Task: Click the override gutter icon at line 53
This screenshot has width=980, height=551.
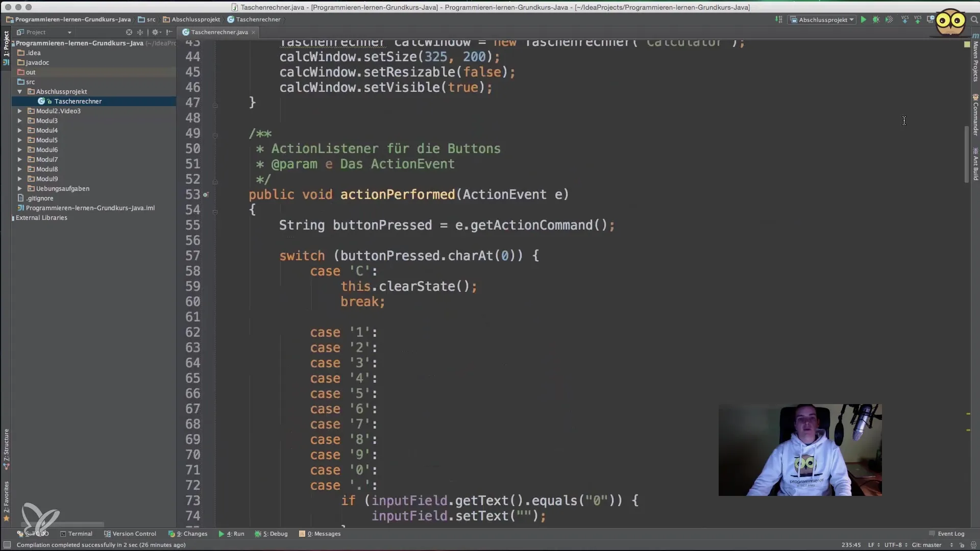Action: [x=206, y=195]
